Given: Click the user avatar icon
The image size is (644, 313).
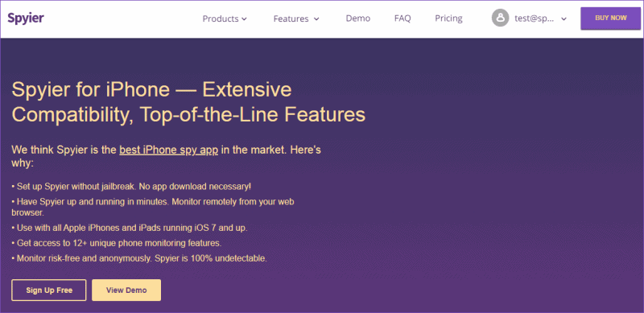Looking at the screenshot, I should tap(500, 19).
